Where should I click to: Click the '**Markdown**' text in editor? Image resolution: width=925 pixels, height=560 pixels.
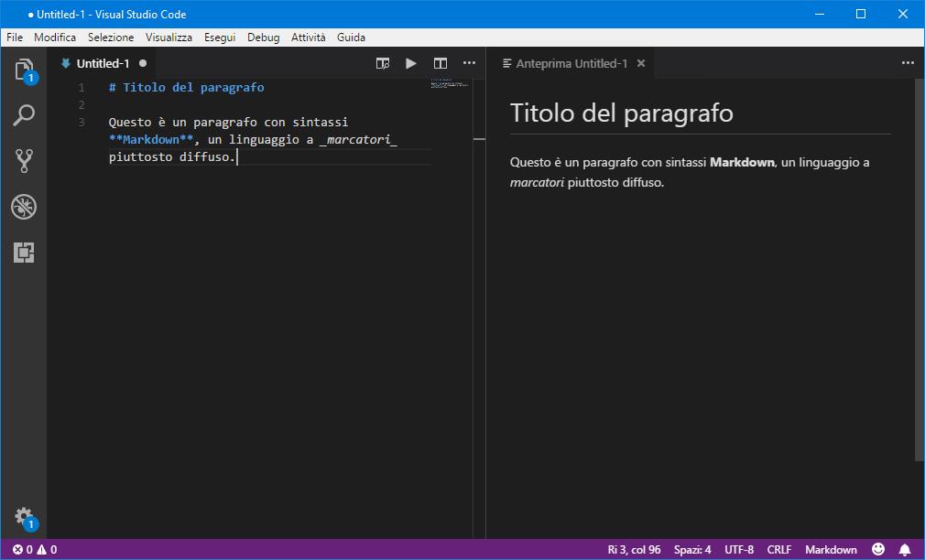pyautogui.click(x=151, y=140)
